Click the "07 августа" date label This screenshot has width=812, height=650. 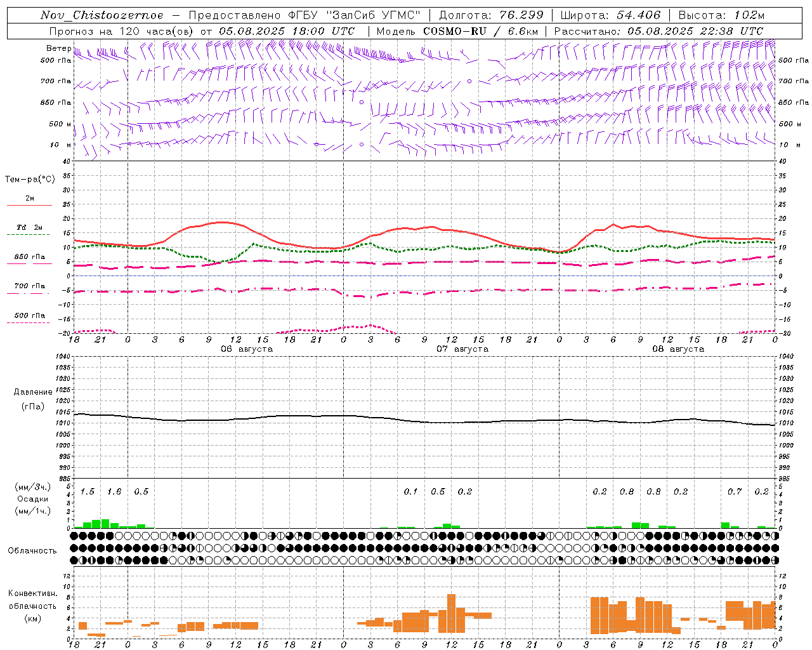coord(462,349)
